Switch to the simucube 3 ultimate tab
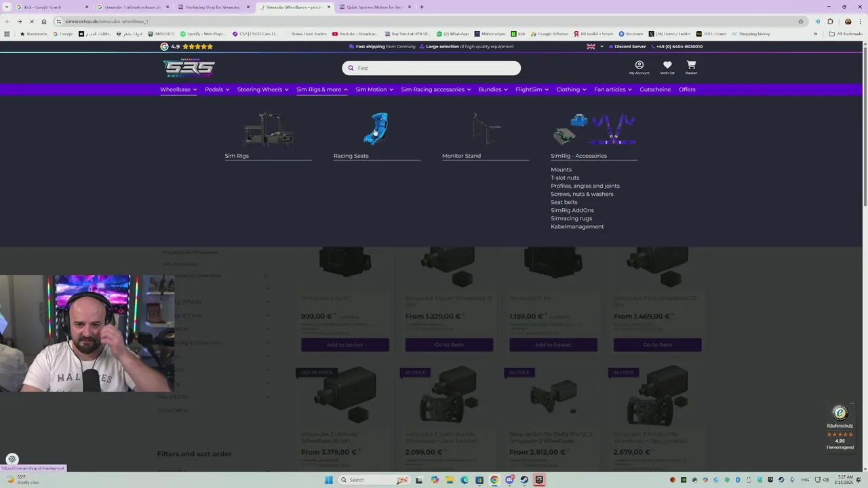The image size is (868, 488). [132, 7]
